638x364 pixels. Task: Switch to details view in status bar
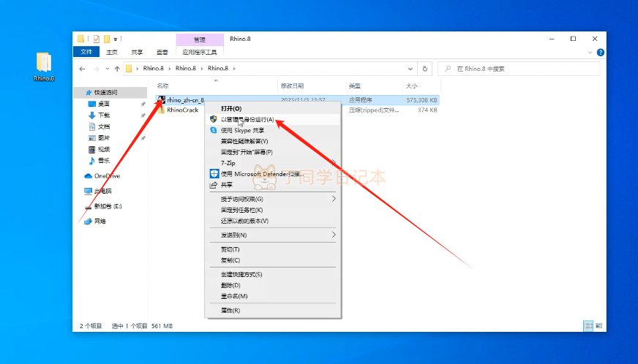coord(588,326)
